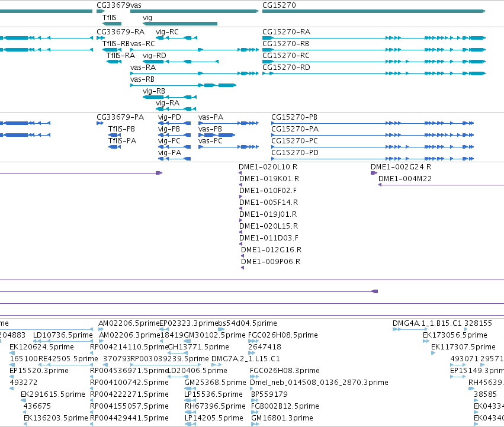Click the LD10736.5prime EST label
Screen dimensions: 504x427
[x=63, y=335]
